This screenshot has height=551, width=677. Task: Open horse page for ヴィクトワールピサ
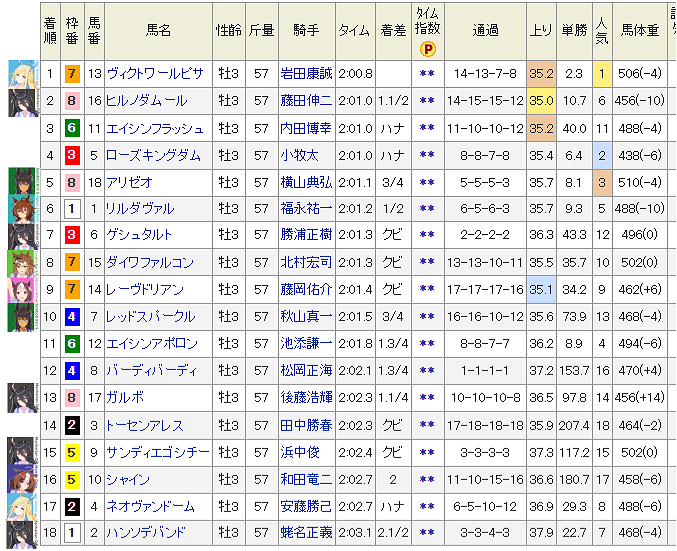coord(155,74)
